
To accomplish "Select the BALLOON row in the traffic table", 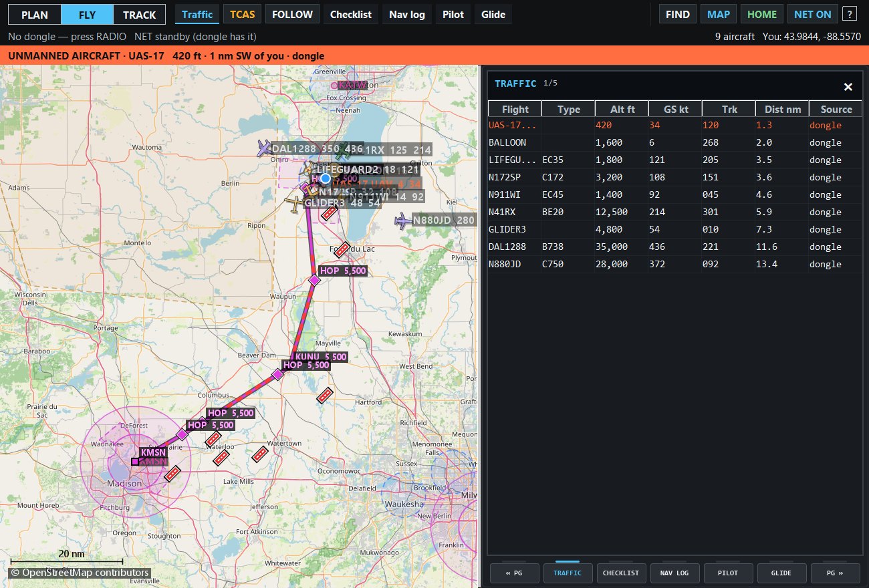I will [x=675, y=142].
